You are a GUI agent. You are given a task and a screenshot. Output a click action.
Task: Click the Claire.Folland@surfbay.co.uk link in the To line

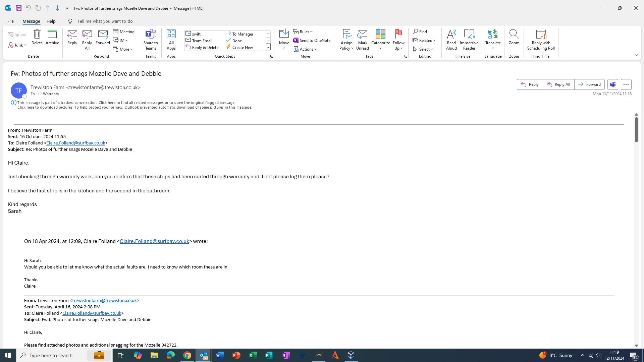(75, 143)
